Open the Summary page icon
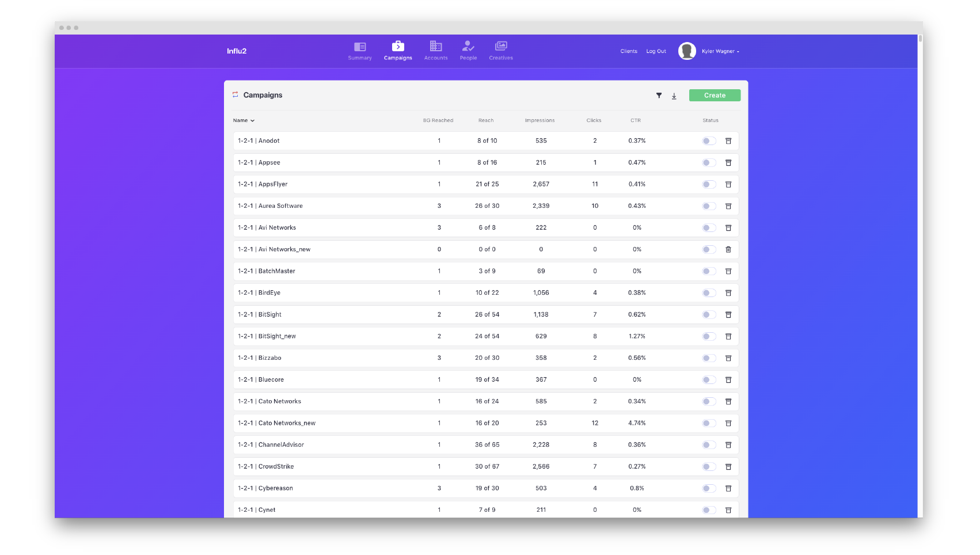The height and width of the screenshot is (555, 980). pos(360,47)
